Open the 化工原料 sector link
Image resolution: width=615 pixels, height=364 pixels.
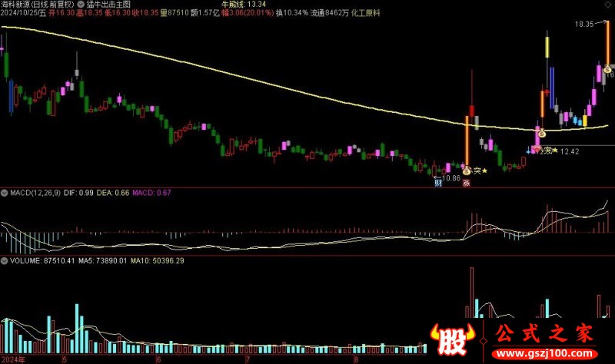point(366,13)
